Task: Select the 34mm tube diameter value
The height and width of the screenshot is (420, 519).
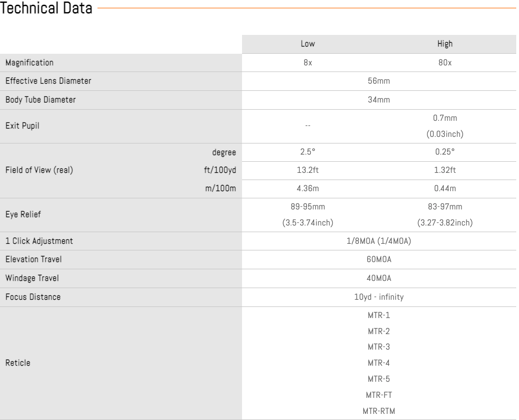Action: coord(379,100)
